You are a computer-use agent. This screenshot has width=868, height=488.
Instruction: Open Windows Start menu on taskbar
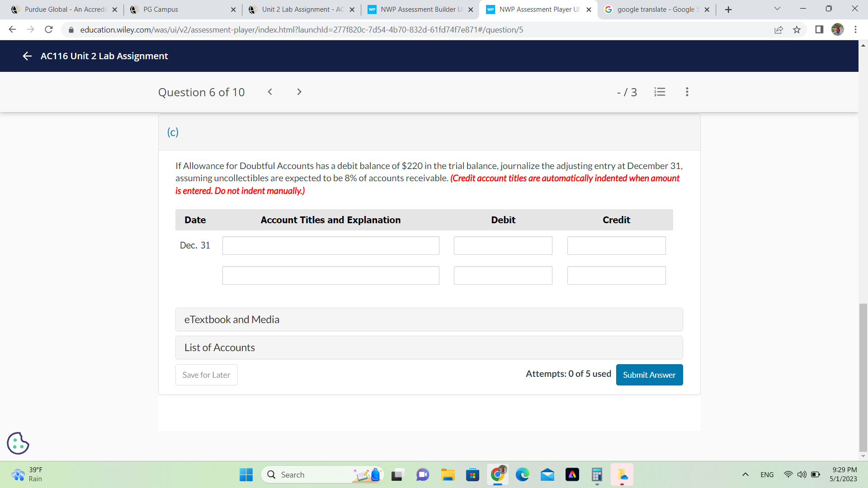[x=246, y=474]
